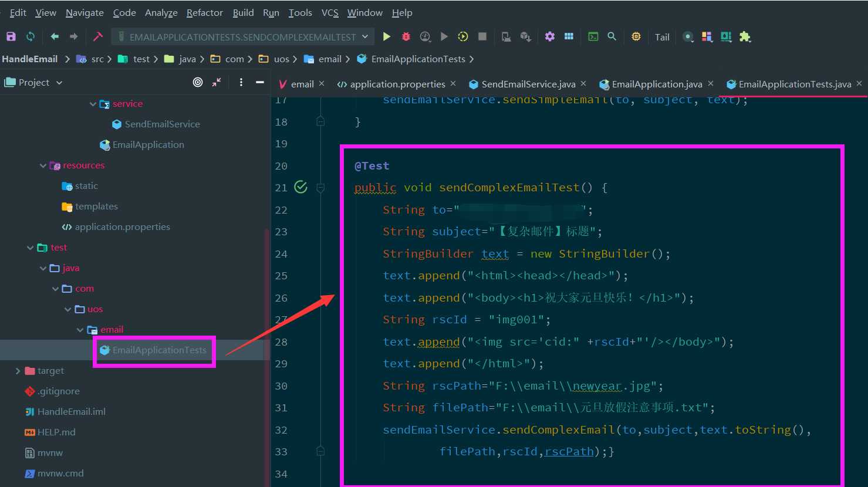Image resolution: width=868 pixels, height=487 pixels.
Task: Collapse all via the red arrows icon
Action: pyautogui.click(x=217, y=82)
